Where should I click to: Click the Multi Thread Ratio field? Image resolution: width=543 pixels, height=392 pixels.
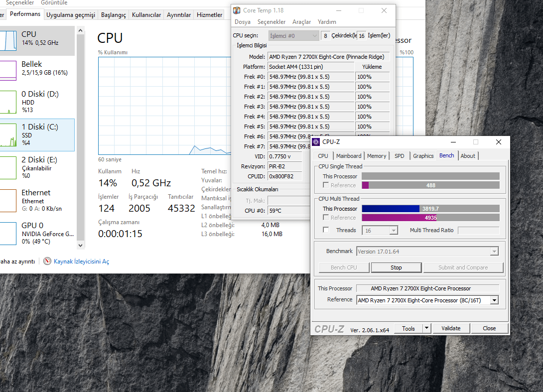point(479,230)
